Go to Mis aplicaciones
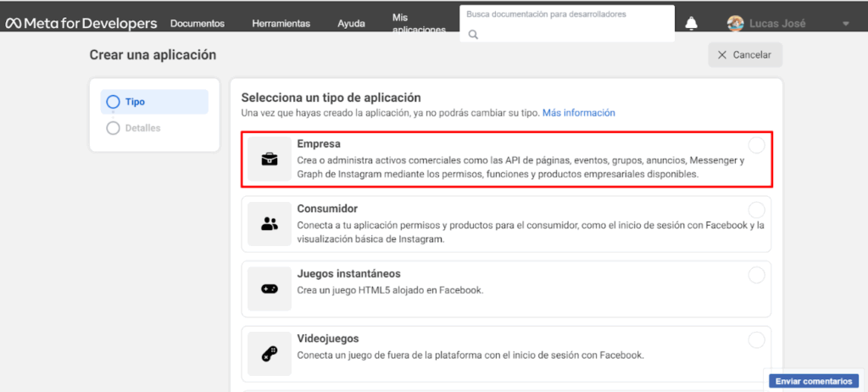Viewport: 868px width, 392px height. pyautogui.click(x=419, y=23)
